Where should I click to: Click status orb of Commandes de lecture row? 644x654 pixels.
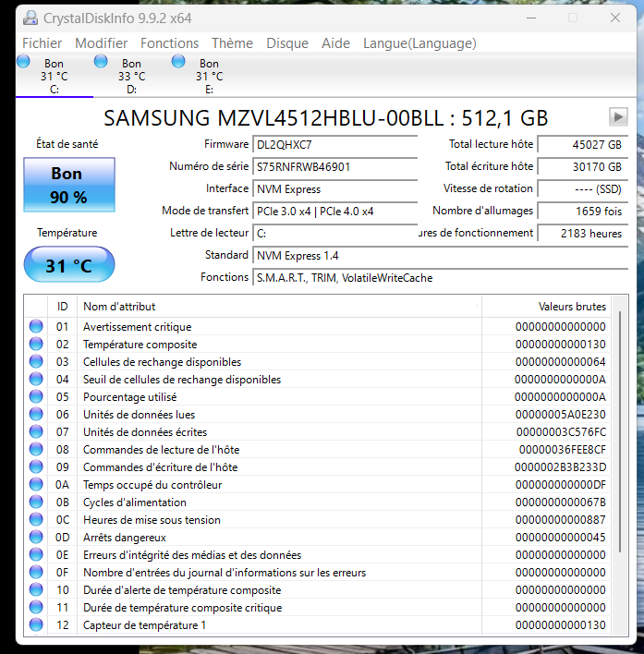coord(36,449)
